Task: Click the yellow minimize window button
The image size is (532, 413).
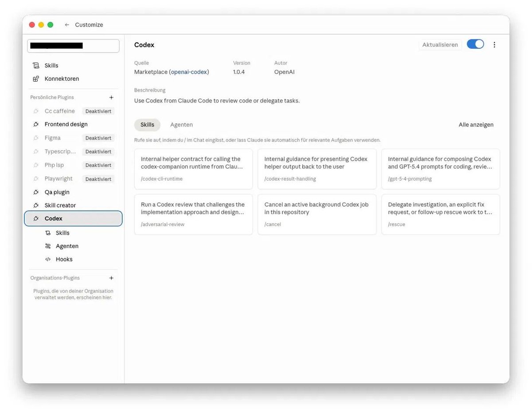Action: [x=41, y=25]
